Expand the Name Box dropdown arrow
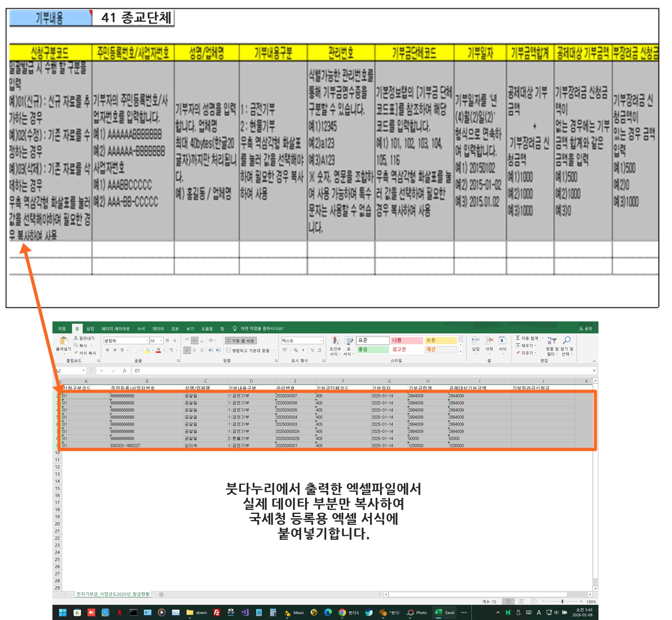 84,371
